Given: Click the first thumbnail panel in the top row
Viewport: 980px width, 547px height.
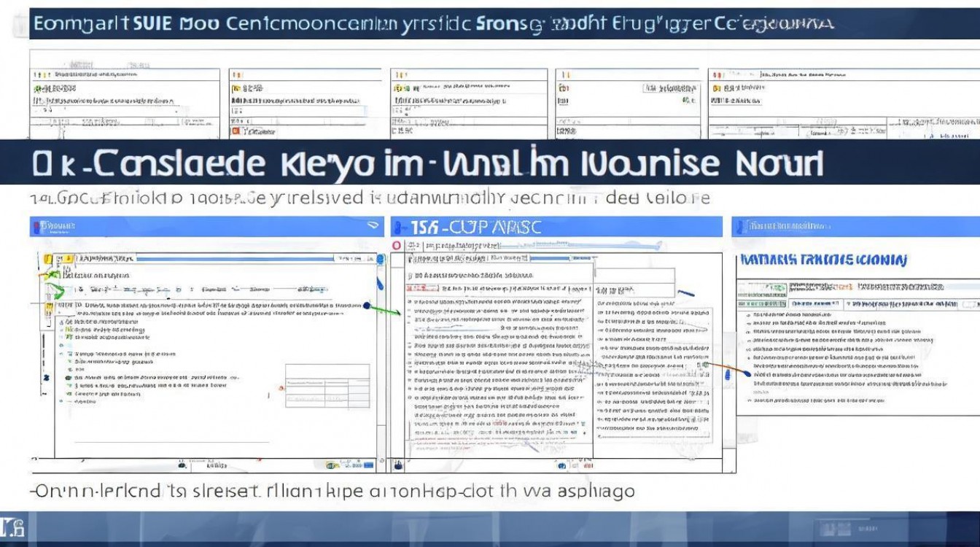Looking at the screenshot, I should point(124,103).
